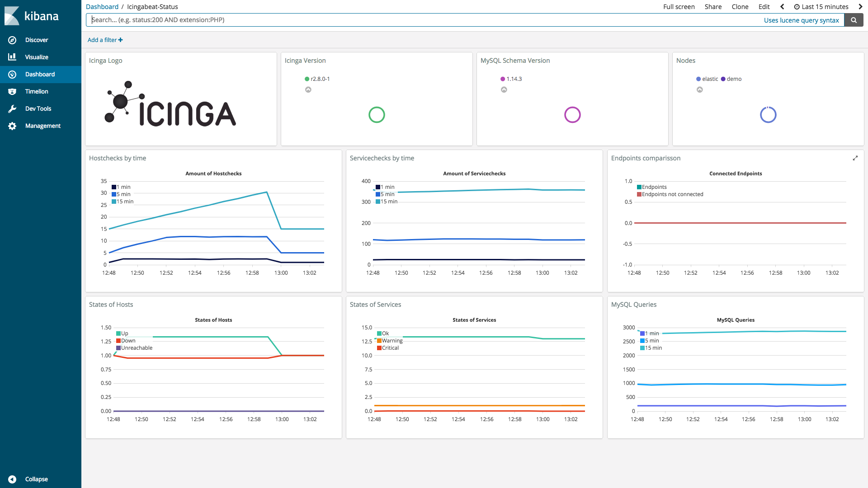868x488 pixels.
Task: Open Management gear icon
Action: (12, 126)
